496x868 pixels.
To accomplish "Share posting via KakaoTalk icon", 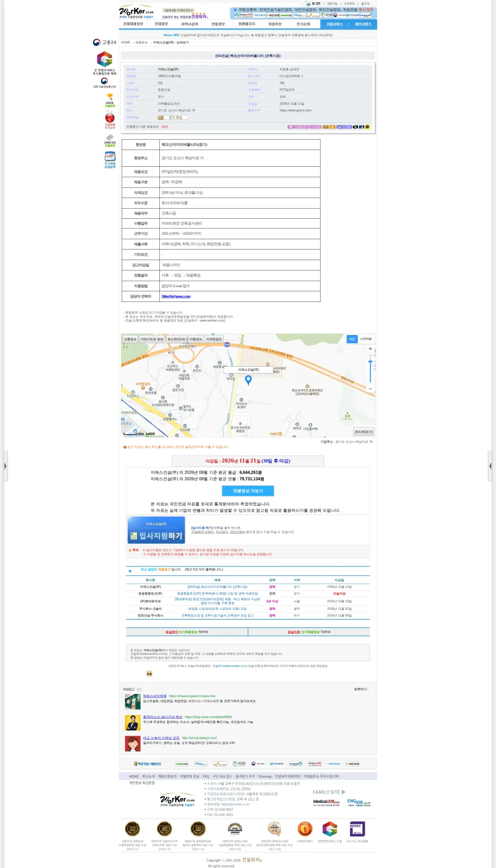I will click(367, 127).
